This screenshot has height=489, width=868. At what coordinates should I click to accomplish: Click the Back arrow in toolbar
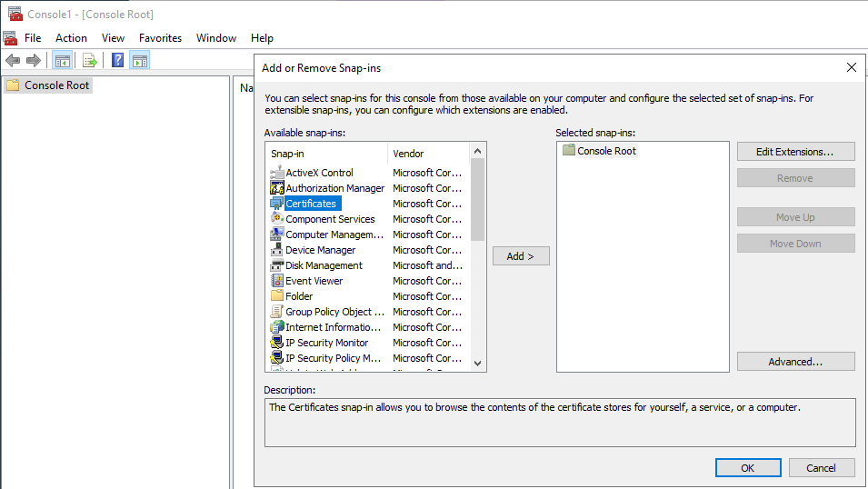[x=13, y=60]
